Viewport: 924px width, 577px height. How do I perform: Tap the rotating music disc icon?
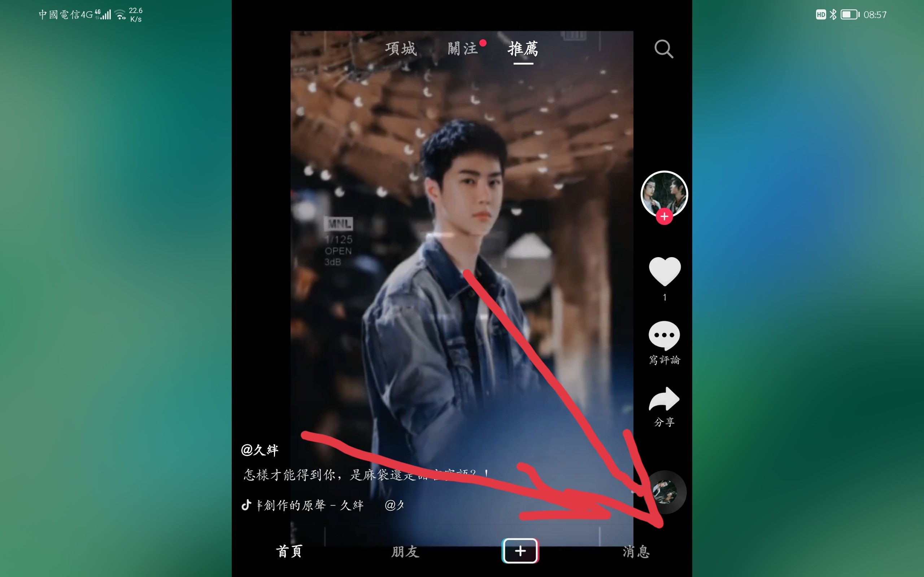[663, 492]
